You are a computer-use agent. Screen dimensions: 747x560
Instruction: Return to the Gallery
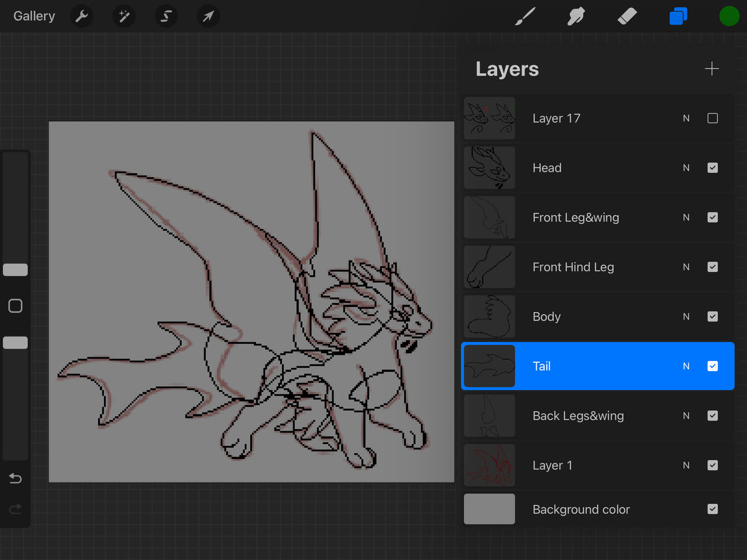point(34,16)
